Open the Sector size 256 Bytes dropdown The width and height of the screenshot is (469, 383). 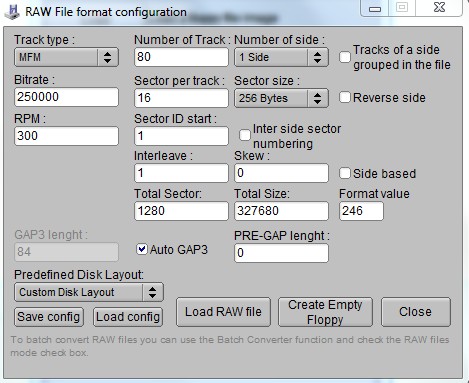(281, 98)
